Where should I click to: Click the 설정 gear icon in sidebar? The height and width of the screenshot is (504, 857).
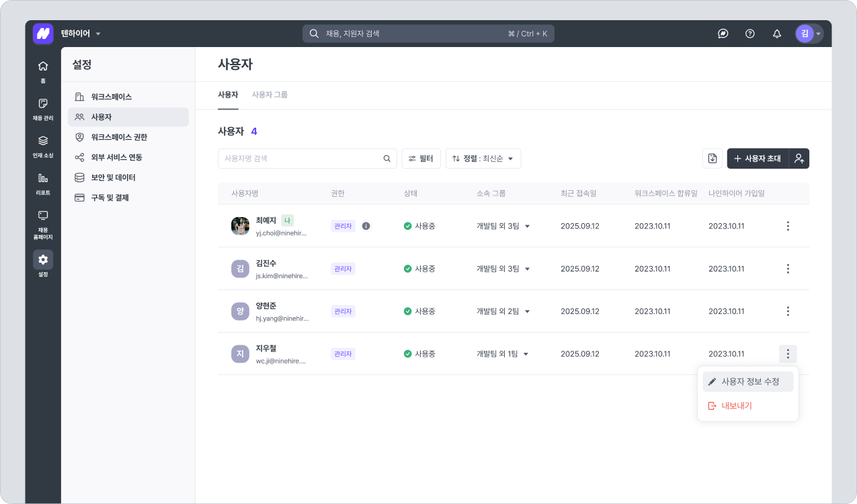[x=43, y=259]
